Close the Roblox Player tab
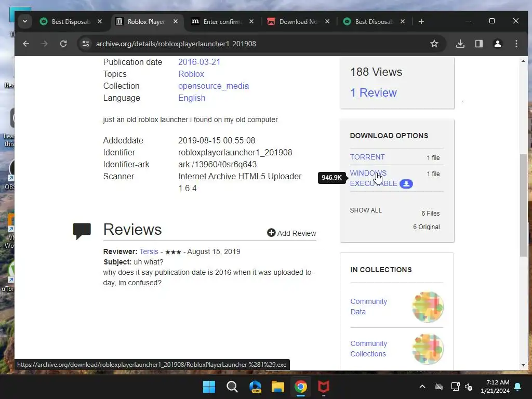The height and width of the screenshot is (399, 532). [x=176, y=21]
